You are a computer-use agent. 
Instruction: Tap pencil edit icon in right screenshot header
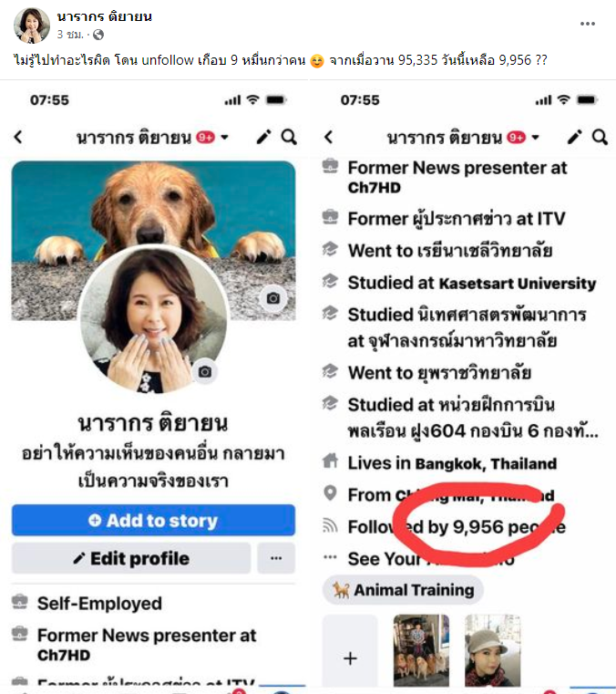click(x=574, y=137)
